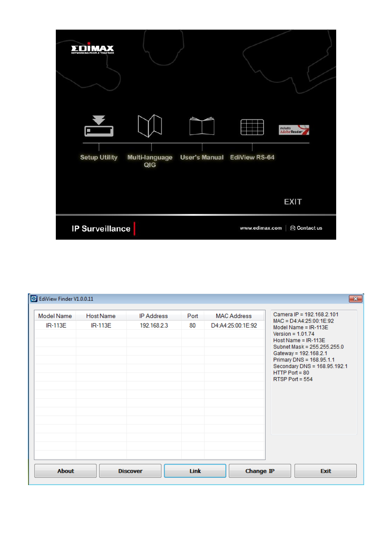Viewport: 392px width, 554px height.
Task: Select the 192.168.2.3 IP address cell
Action: pyautogui.click(x=154, y=325)
